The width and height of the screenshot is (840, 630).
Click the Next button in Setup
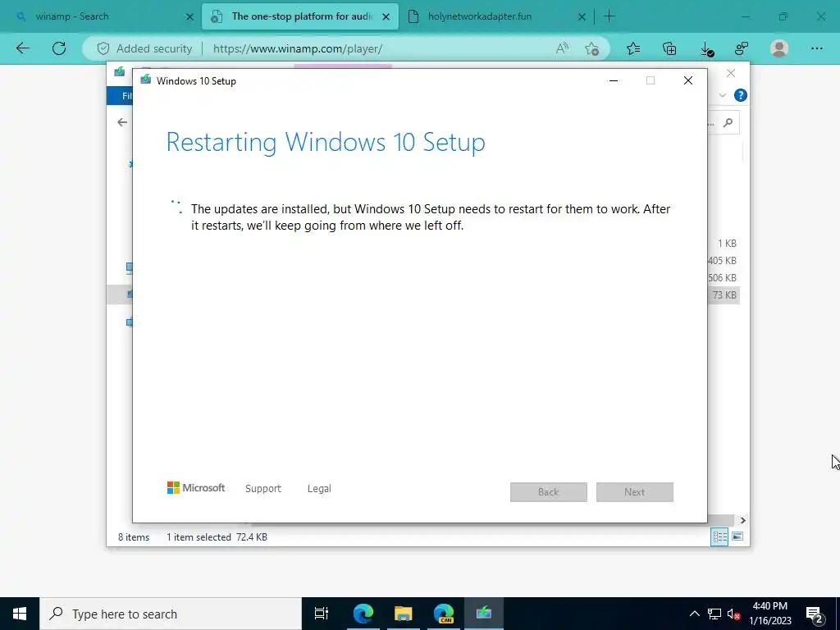pos(635,492)
